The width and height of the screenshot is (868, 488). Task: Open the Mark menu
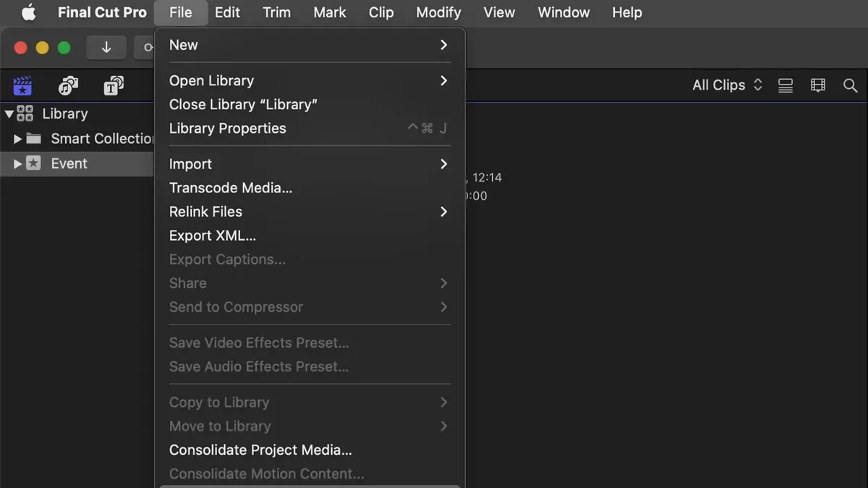pos(330,12)
